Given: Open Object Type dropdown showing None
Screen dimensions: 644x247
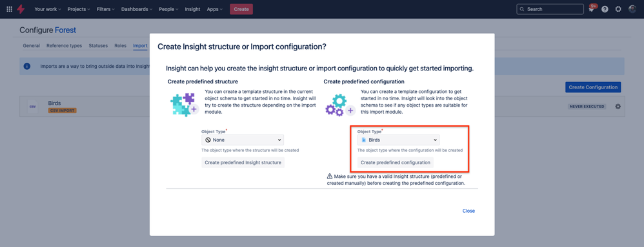Looking at the screenshot, I should point(243,140).
